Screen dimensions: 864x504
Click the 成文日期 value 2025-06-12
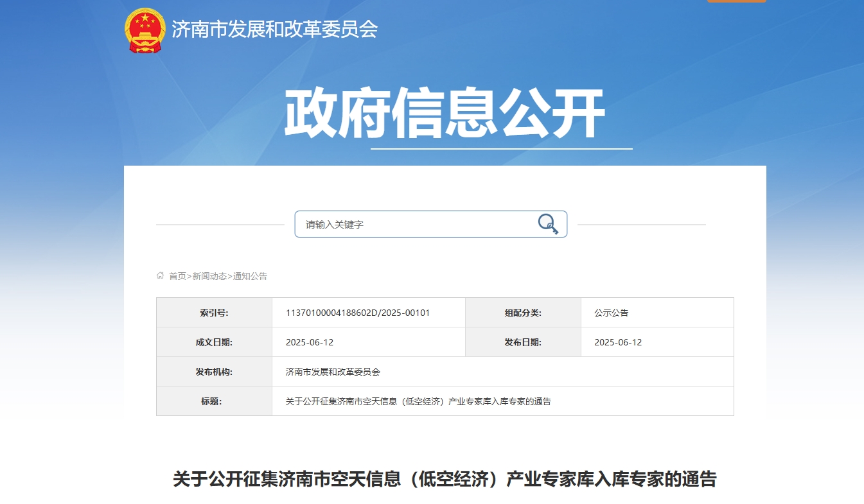tap(310, 342)
